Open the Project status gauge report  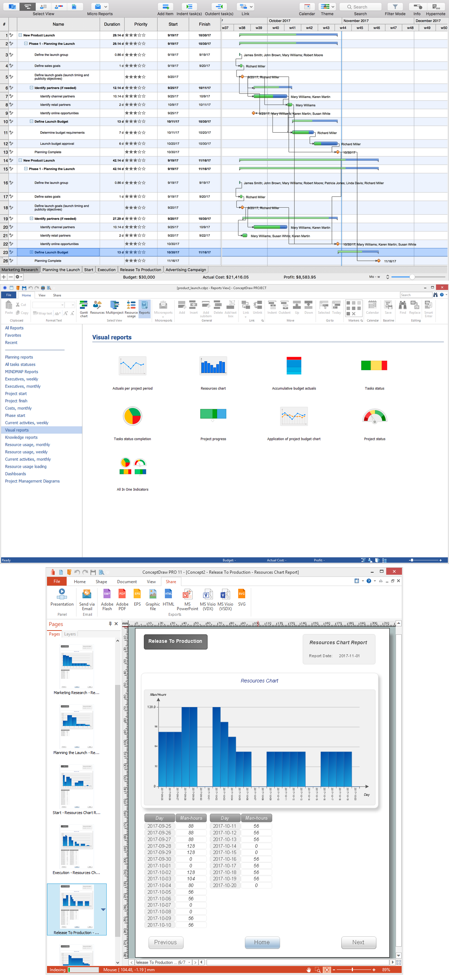tap(375, 416)
